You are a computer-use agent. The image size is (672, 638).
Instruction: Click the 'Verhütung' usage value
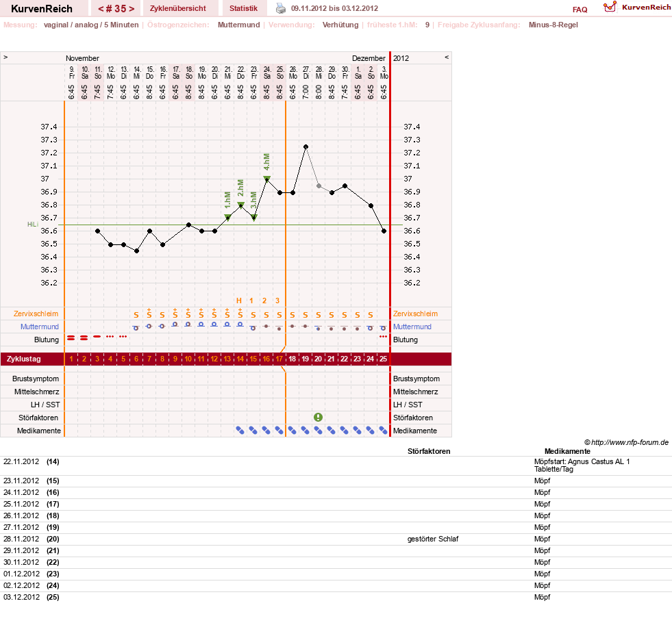[340, 25]
